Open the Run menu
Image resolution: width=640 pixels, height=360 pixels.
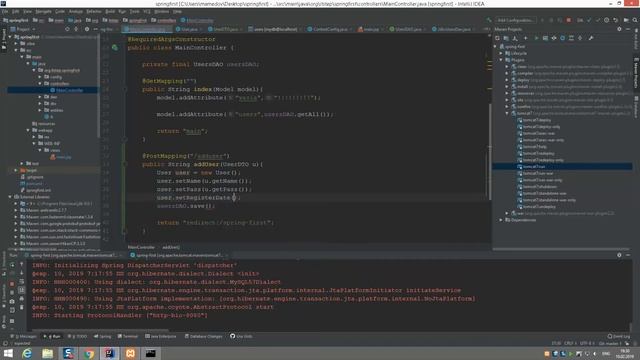[x=122, y=11]
